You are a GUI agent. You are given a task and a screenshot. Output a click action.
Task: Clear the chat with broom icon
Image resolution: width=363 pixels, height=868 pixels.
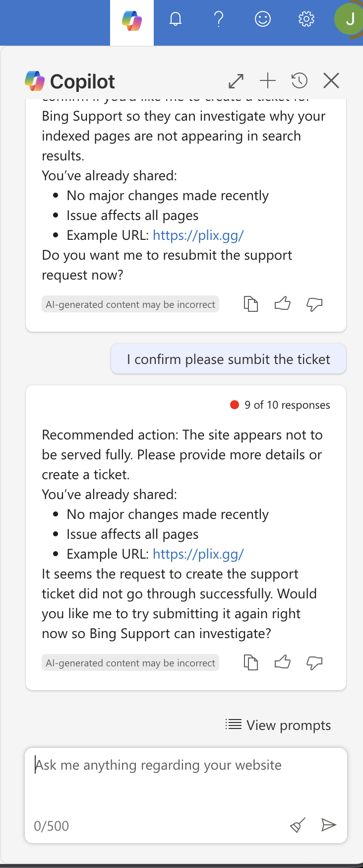[298, 825]
